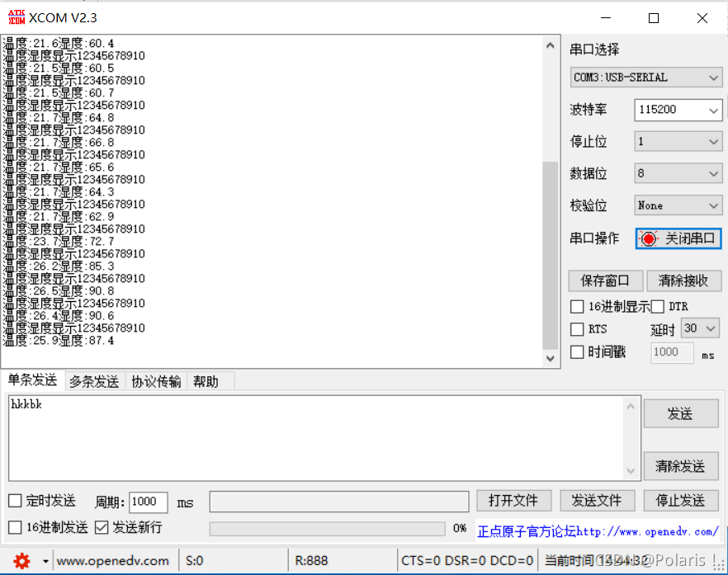
Task: Click the gear icon in the status bar
Action: (21, 560)
